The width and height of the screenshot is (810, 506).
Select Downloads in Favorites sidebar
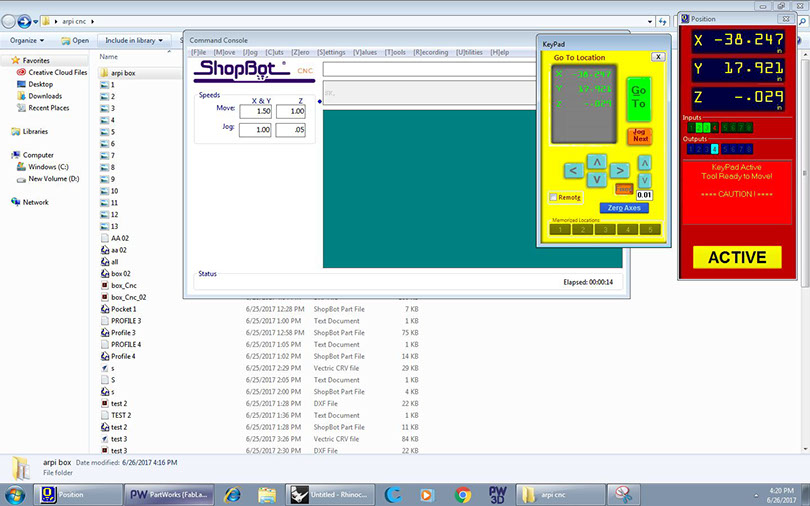pyautogui.click(x=39, y=96)
